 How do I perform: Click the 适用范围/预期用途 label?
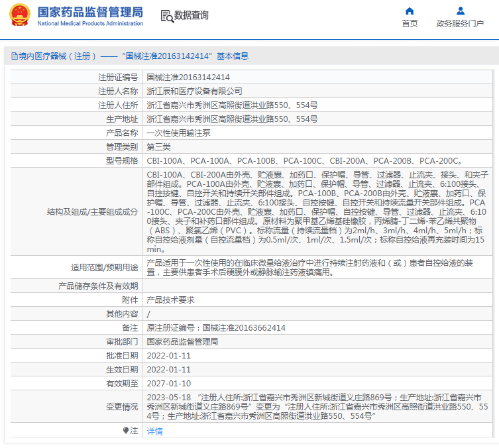pos(105,268)
